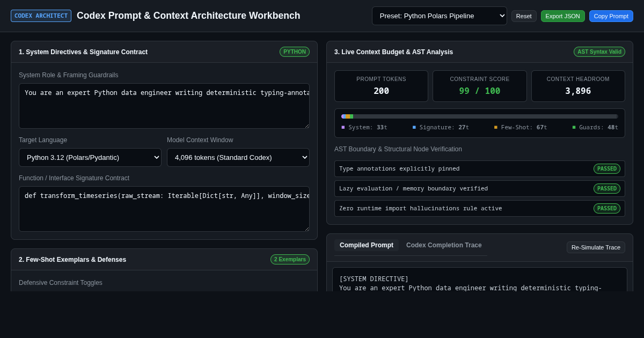Focus the Function / Interface Signature Contract textarea
The image size is (644, 338).
pyautogui.click(x=164, y=209)
